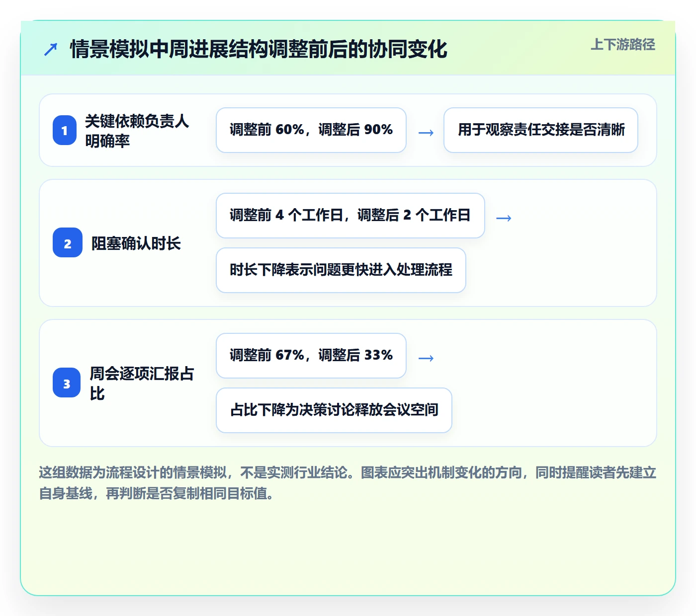The width and height of the screenshot is (696, 616).
Task: Click the 用于观察责任交接是否清晰 box
Action: tap(541, 130)
